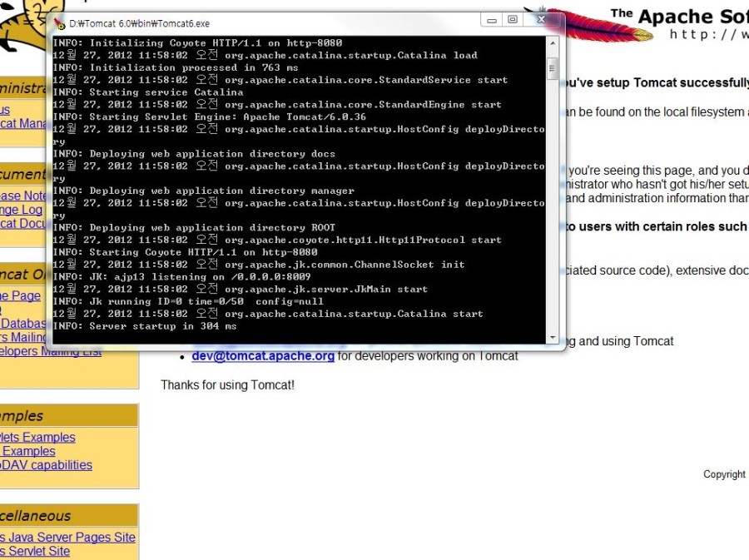Open the Change Log link in sidebar
The width and height of the screenshot is (749, 560).
pyautogui.click(x=21, y=210)
